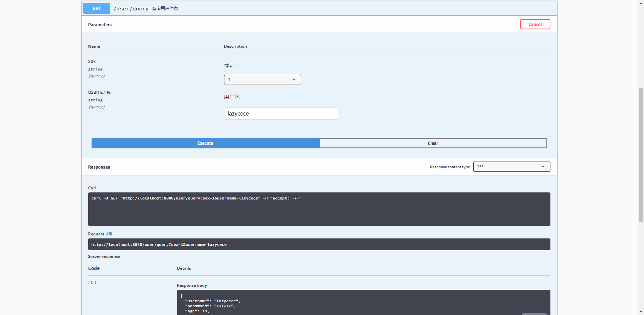Click the scrollbar down arrow
The width and height of the screenshot is (644, 315).
(x=641, y=312)
